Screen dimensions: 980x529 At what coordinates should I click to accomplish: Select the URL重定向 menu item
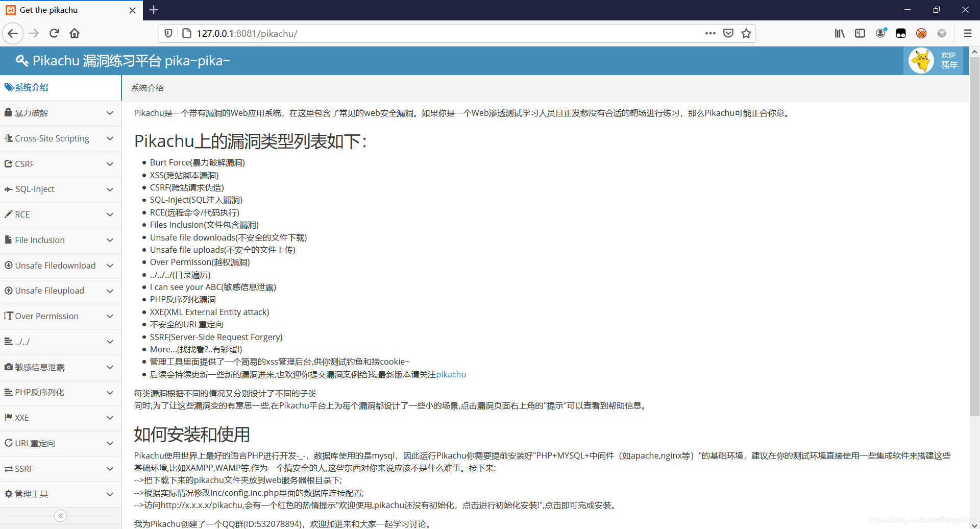pyautogui.click(x=60, y=443)
